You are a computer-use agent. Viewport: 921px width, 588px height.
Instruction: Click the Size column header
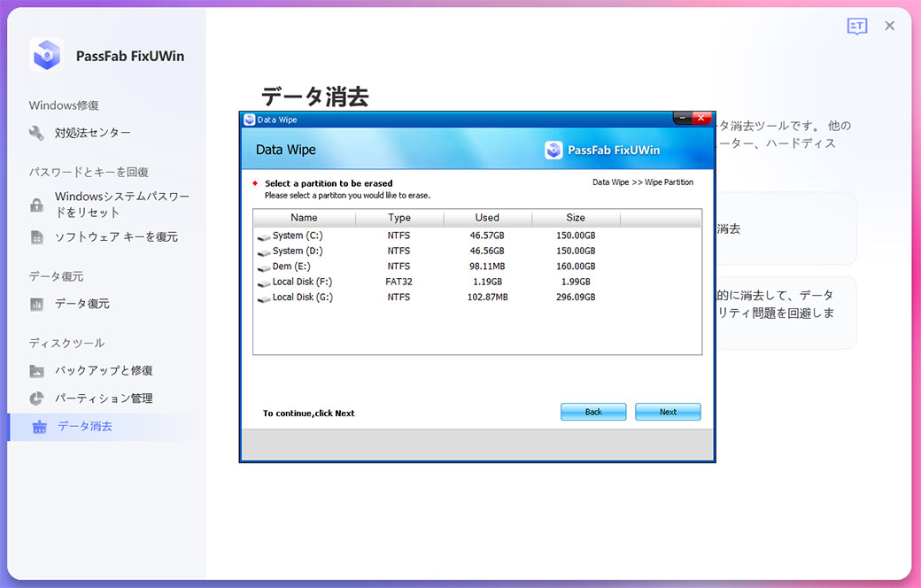point(576,218)
